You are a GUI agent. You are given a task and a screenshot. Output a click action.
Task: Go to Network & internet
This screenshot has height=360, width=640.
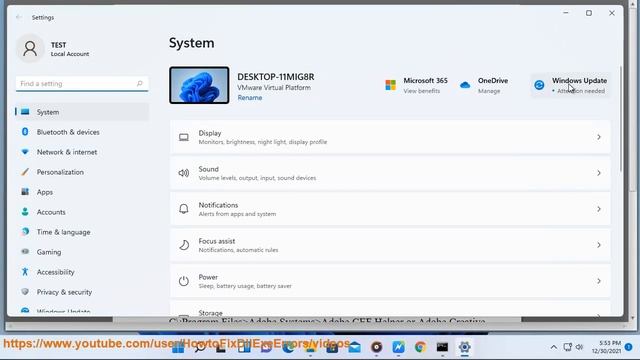82,152
